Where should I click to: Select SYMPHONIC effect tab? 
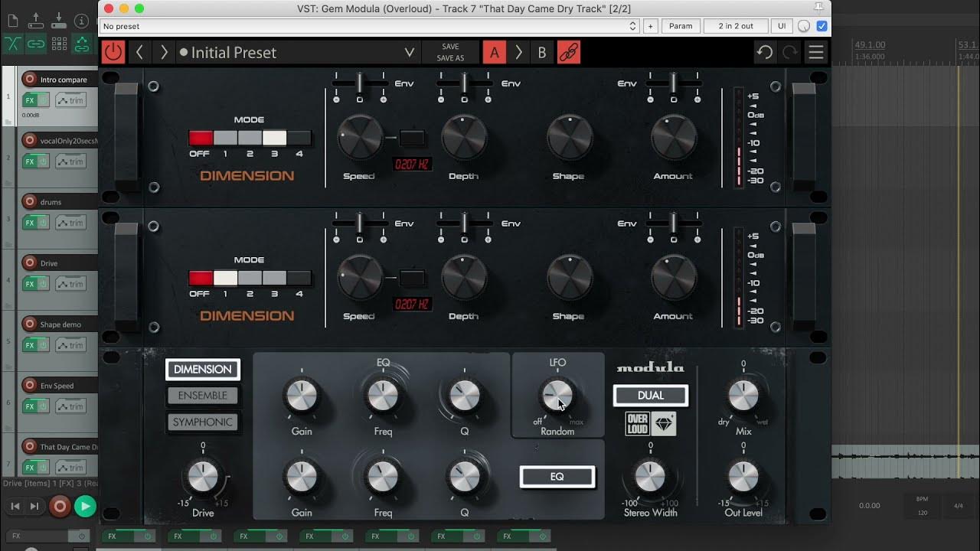pyautogui.click(x=203, y=422)
